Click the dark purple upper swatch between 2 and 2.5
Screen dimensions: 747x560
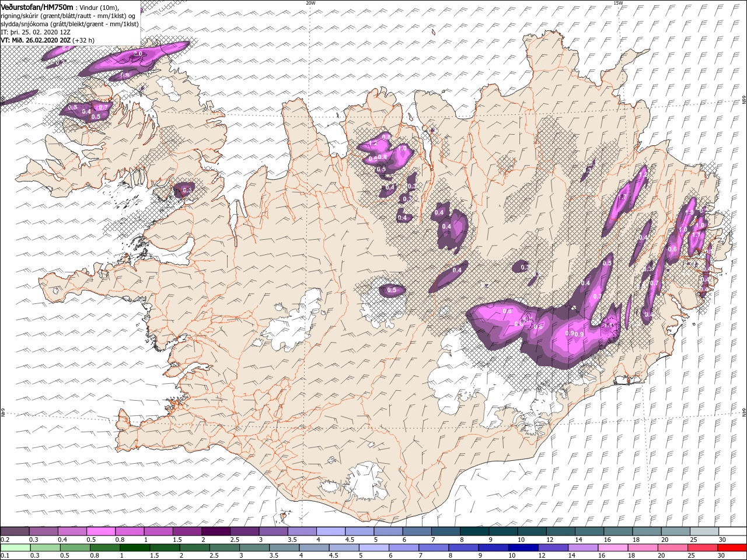tap(215, 531)
